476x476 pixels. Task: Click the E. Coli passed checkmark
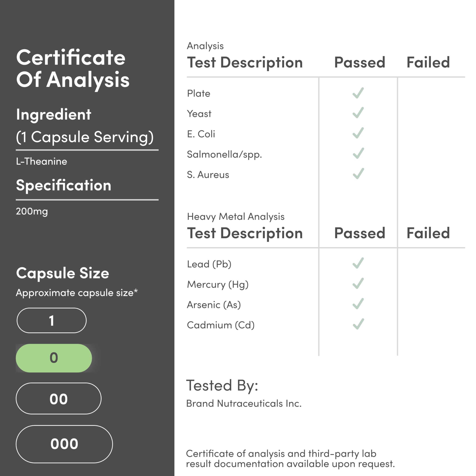point(358,133)
